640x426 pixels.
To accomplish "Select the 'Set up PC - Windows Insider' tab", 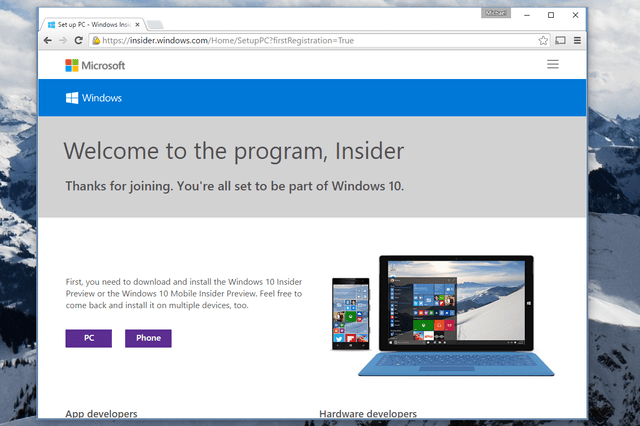I will pyautogui.click(x=93, y=24).
